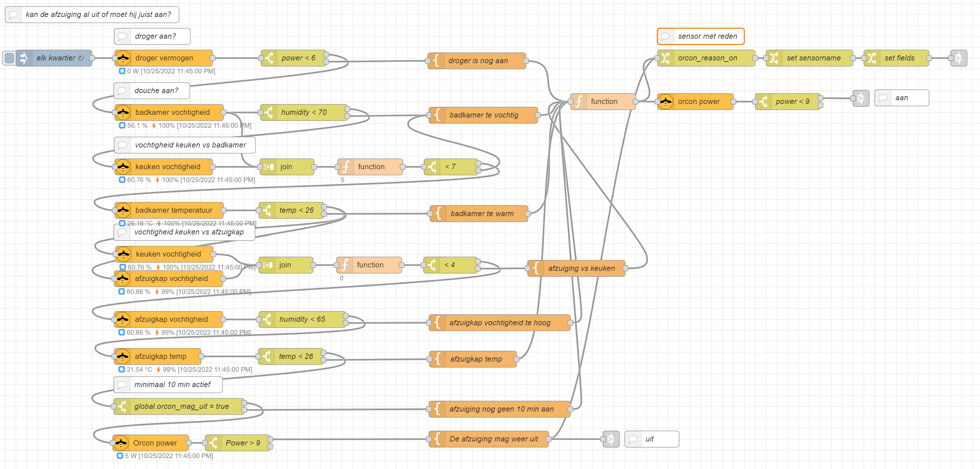Select afzuigkap vochtigheid te hoog template node
The image size is (980, 469).
[x=500, y=323]
